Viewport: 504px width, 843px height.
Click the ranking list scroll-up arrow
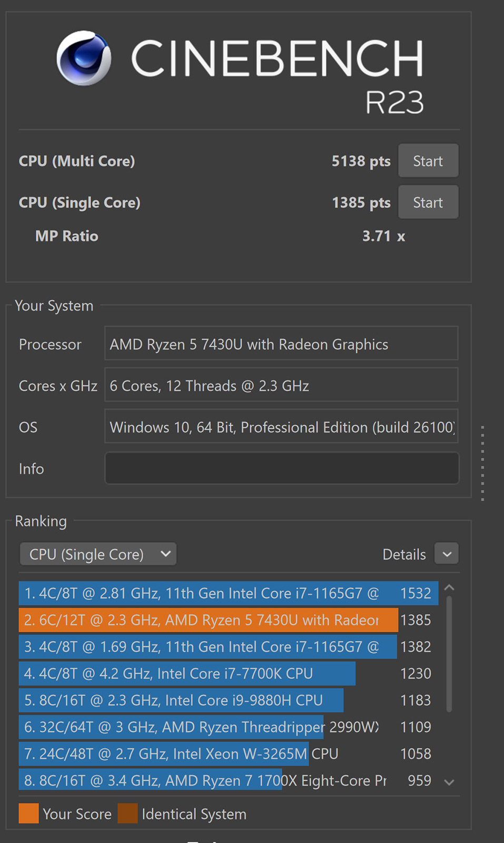(449, 587)
